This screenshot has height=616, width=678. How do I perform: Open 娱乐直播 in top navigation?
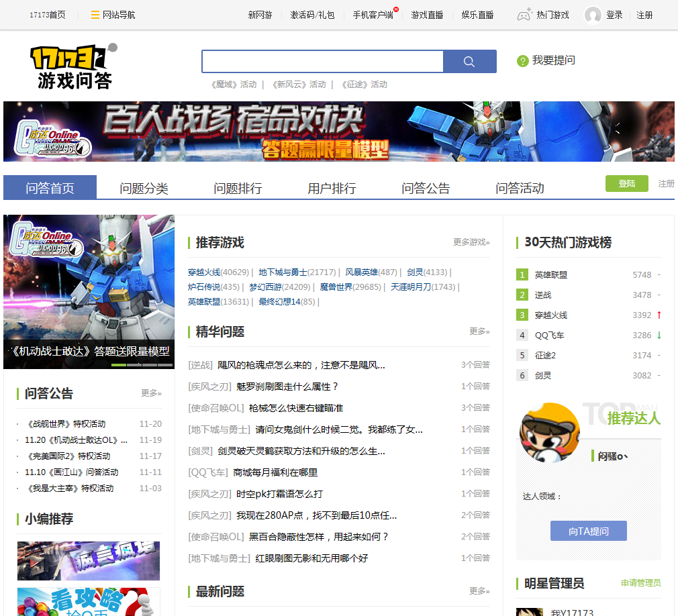pos(477,15)
